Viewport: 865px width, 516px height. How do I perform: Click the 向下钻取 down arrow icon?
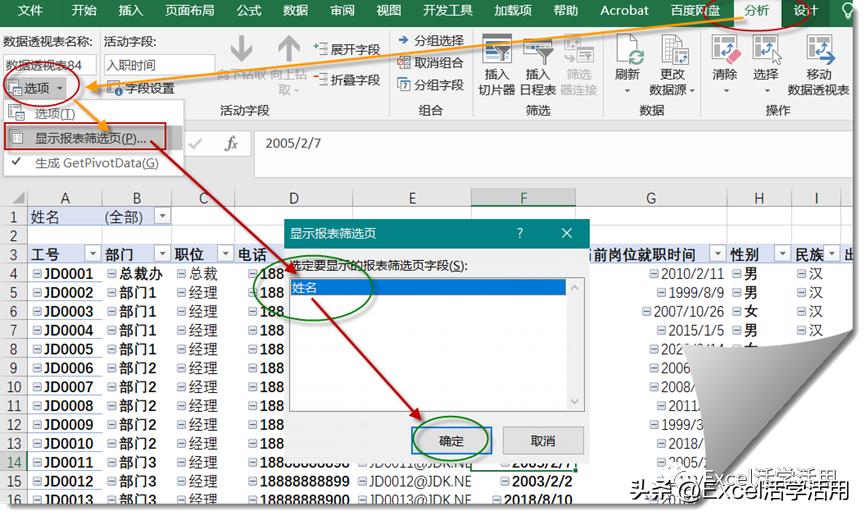tap(241, 50)
